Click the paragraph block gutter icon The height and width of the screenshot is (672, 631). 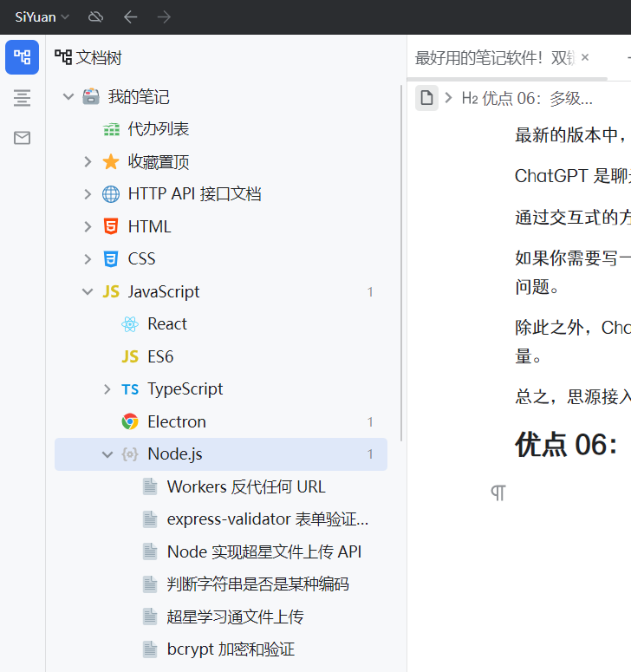click(x=498, y=493)
